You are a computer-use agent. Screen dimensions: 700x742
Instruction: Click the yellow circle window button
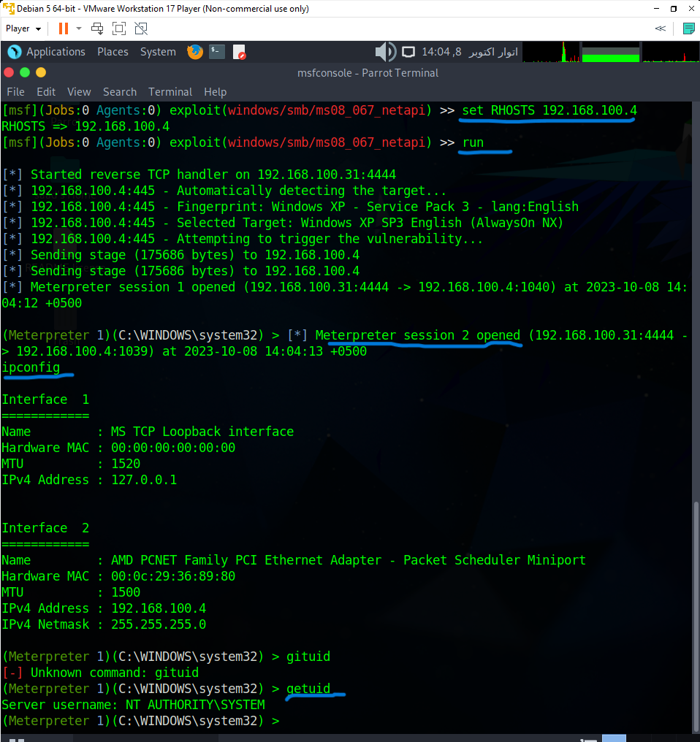coord(41,72)
